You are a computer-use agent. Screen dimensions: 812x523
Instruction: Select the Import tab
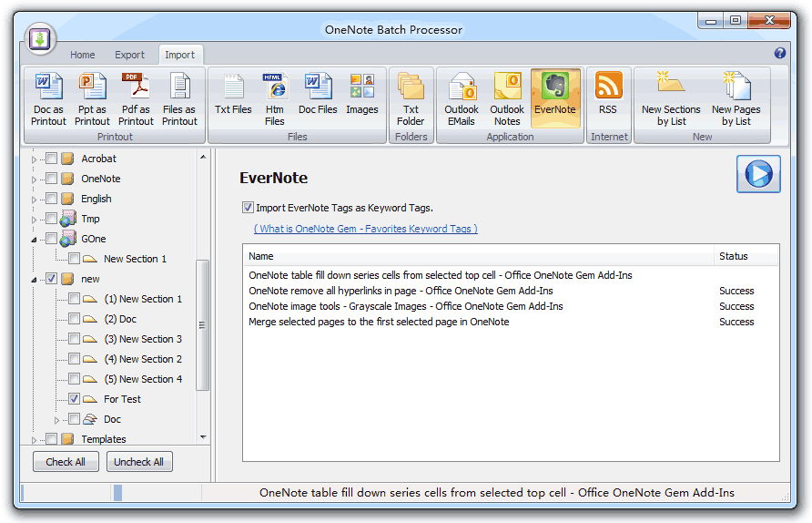pos(179,55)
